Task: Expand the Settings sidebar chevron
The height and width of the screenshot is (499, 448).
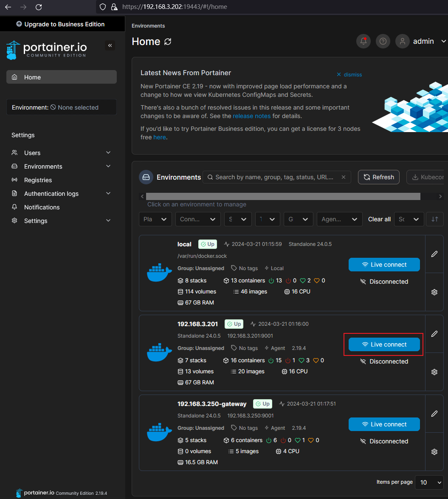Action: [x=108, y=220]
